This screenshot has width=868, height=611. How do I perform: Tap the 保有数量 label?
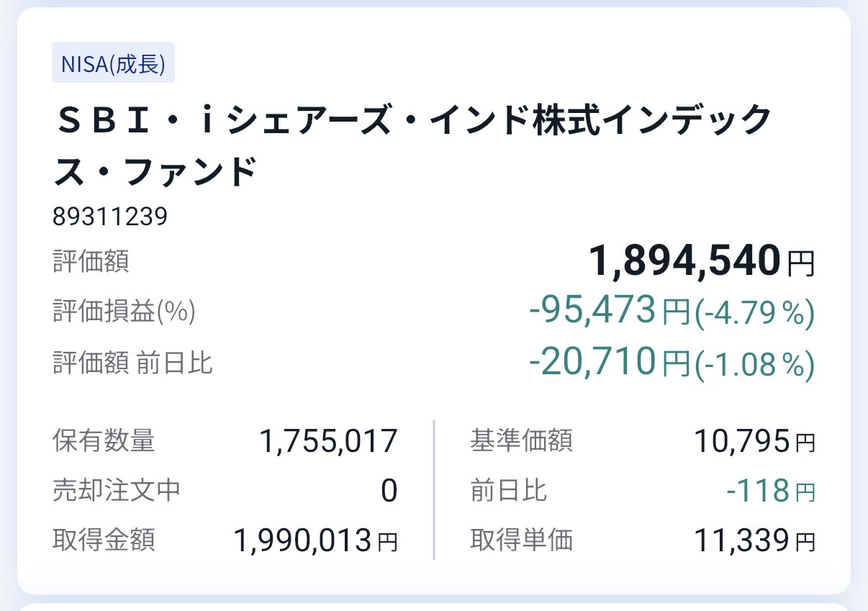coord(104,440)
